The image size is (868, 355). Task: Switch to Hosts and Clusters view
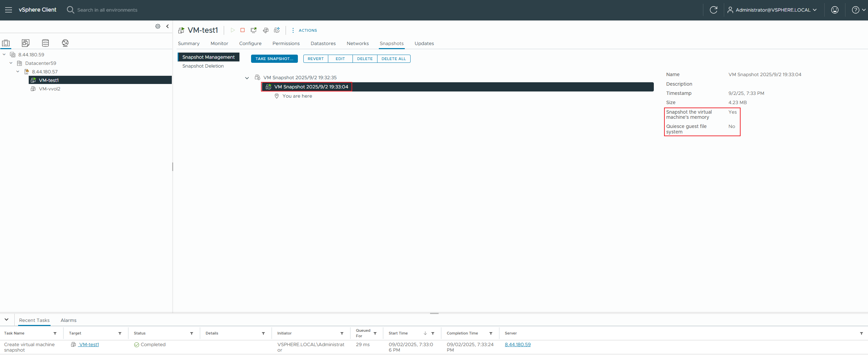pos(6,43)
